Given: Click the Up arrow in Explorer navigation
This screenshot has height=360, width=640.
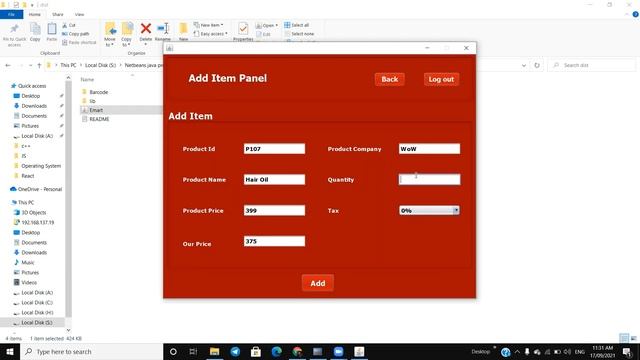Looking at the screenshot, I should click(x=39, y=65).
